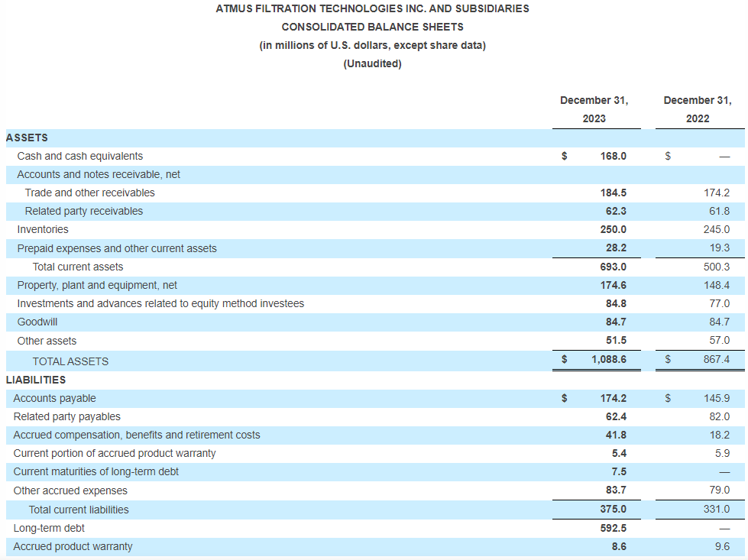Select the 2023 trade receivables value 184.5
This screenshot has width=748, height=560.
tap(613, 193)
